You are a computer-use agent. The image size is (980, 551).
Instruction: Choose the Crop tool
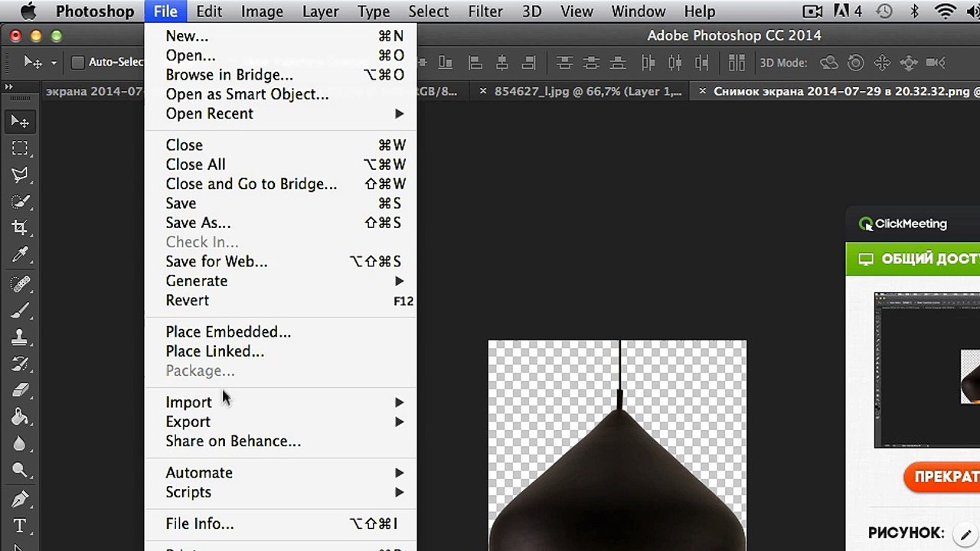click(20, 228)
